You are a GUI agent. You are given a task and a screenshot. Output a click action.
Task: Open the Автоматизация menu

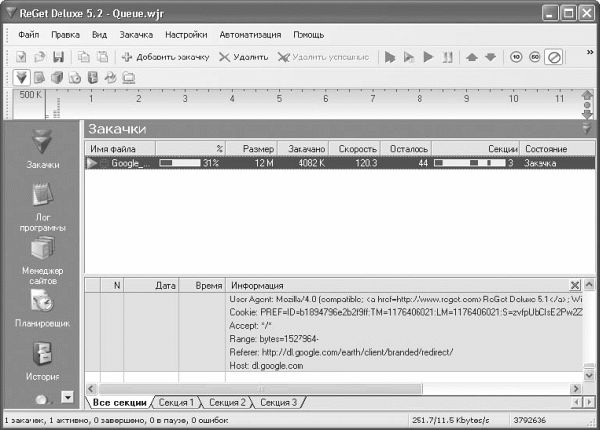pos(250,35)
